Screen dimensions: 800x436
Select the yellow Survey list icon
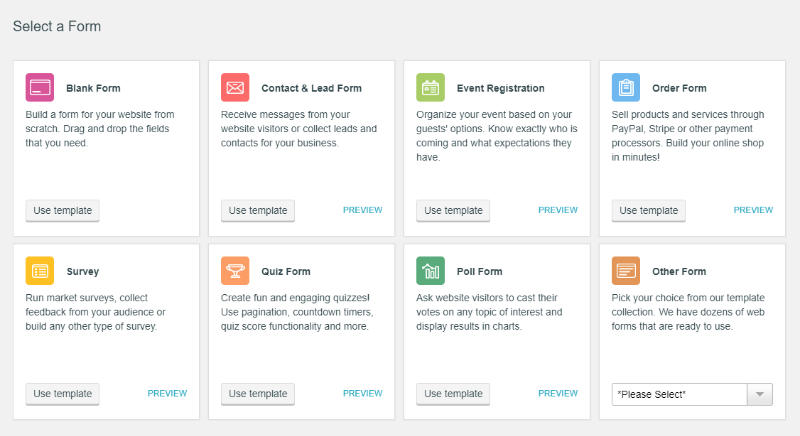click(40, 271)
